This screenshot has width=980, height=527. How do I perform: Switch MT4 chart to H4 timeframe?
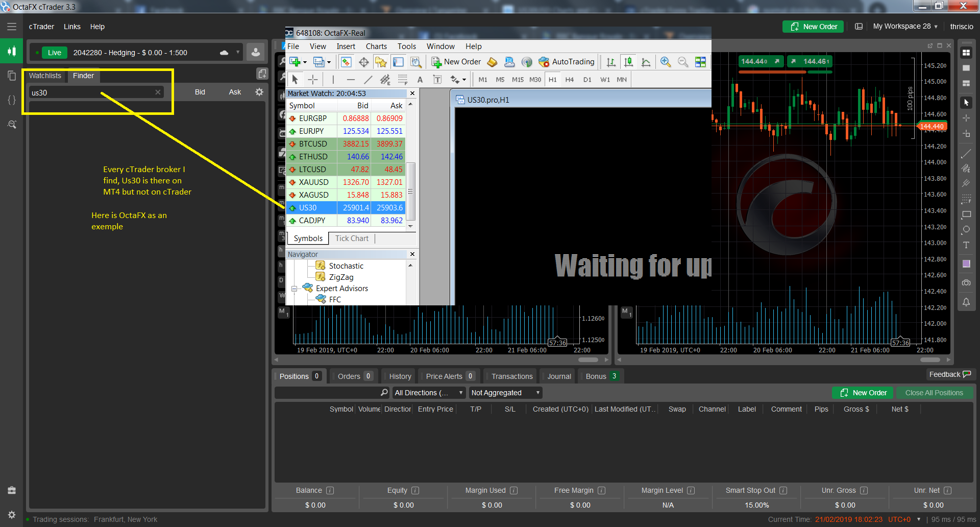coord(570,80)
